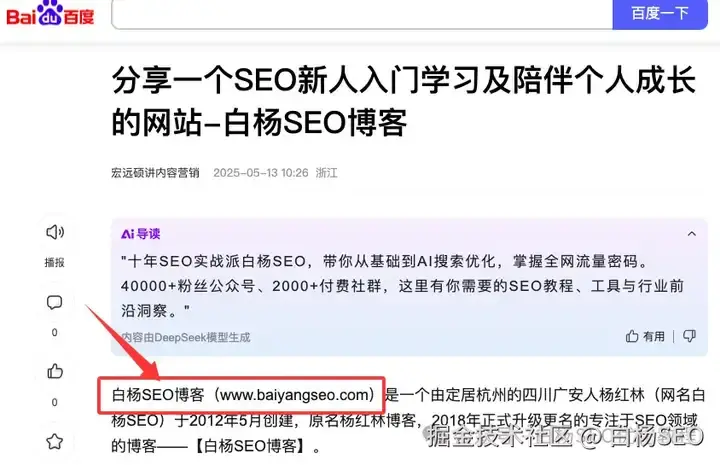Collapse the Ai导读 summary panel chevron
This screenshot has height=465, width=720.
(692, 234)
